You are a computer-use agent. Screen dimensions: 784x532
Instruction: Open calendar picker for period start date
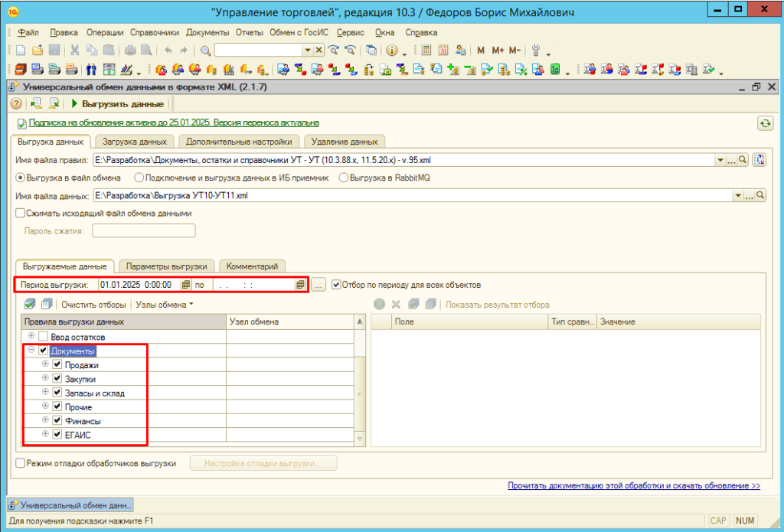[185, 285]
